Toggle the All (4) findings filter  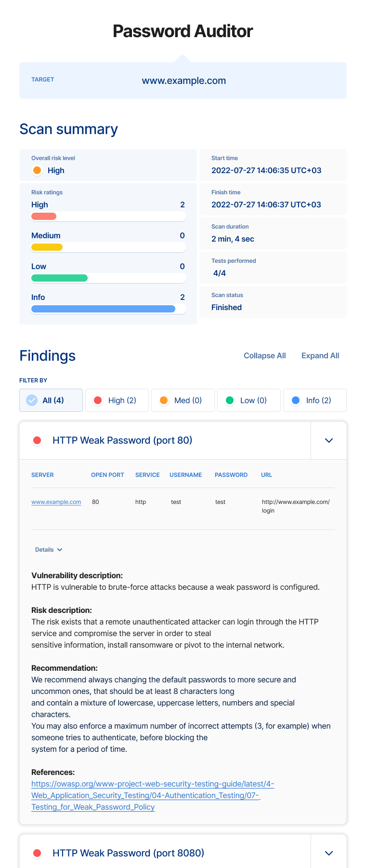coord(51,400)
